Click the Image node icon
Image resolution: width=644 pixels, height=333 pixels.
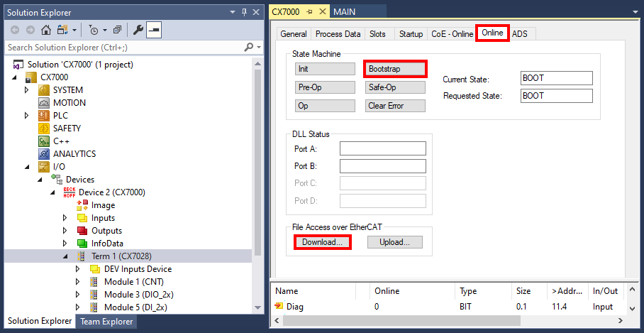[82, 204]
